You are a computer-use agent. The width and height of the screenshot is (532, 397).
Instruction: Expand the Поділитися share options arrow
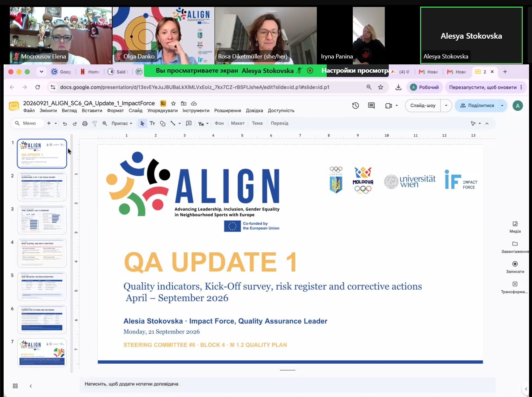(502, 106)
